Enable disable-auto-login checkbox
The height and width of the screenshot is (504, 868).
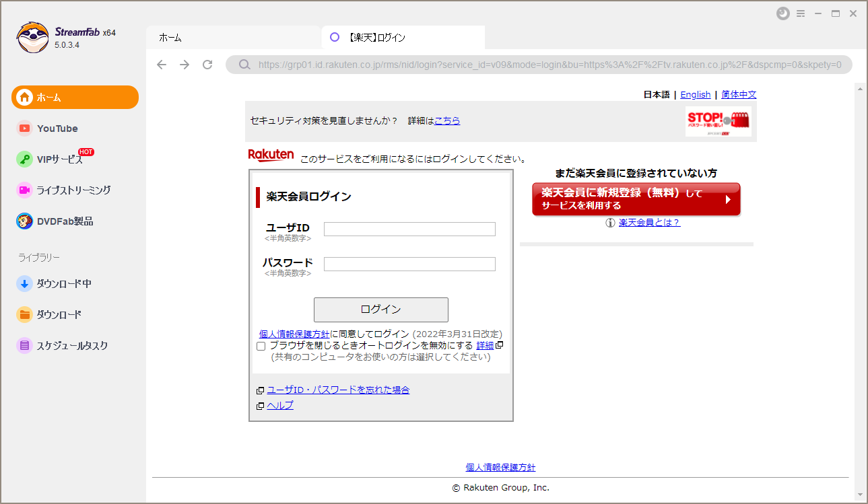261,346
